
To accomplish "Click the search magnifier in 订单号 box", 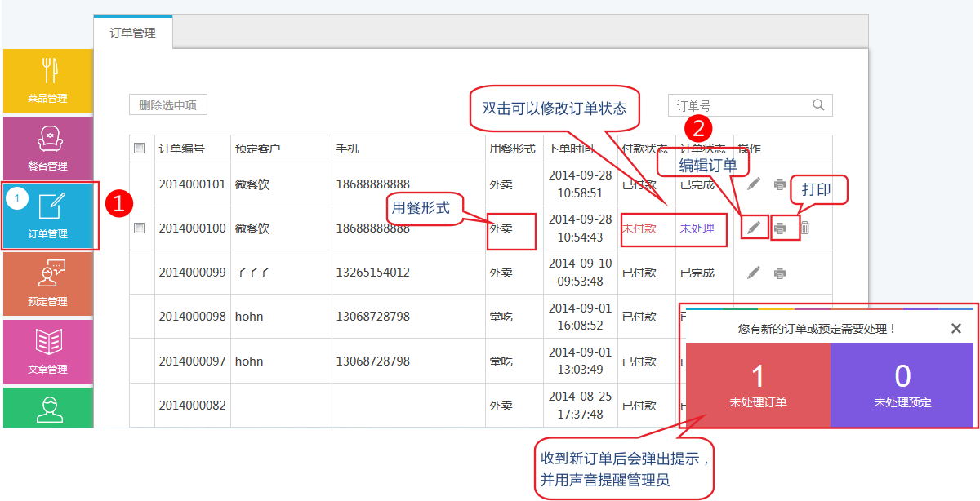I will click(x=818, y=105).
